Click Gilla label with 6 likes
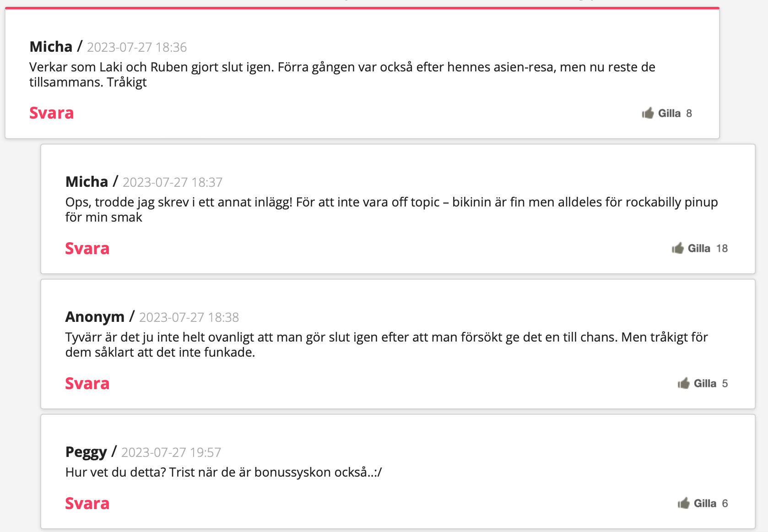The image size is (768, 532). click(x=705, y=503)
